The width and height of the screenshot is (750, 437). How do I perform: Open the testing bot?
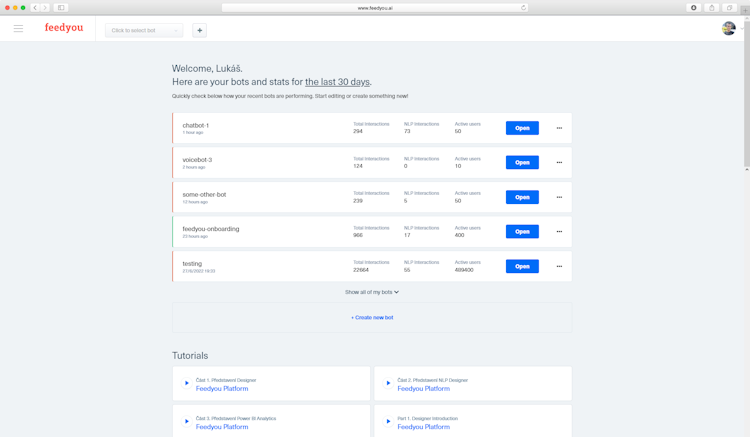(x=522, y=266)
